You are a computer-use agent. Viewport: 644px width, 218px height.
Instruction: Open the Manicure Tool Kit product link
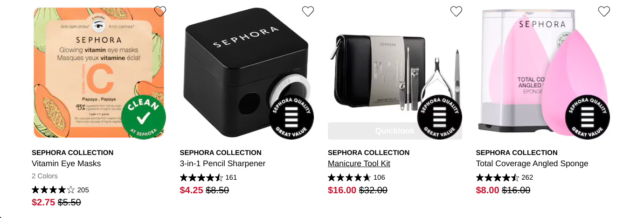pos(359,164)
